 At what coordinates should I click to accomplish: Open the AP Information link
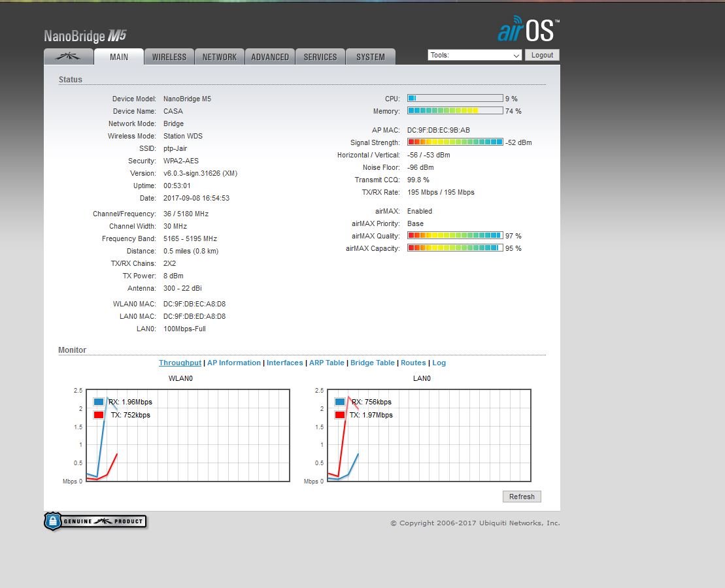[234, 363]
